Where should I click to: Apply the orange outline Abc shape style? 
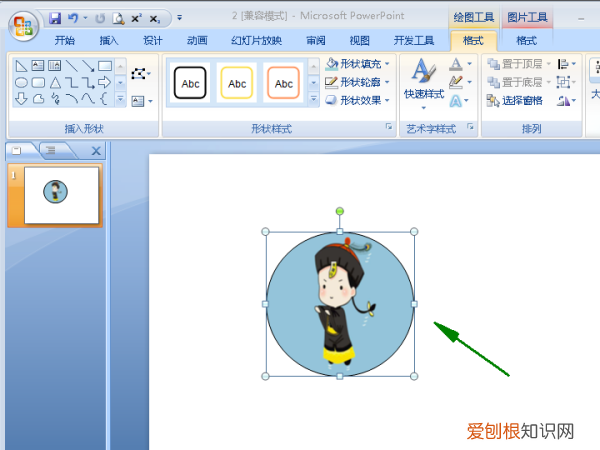pos(283,83)
